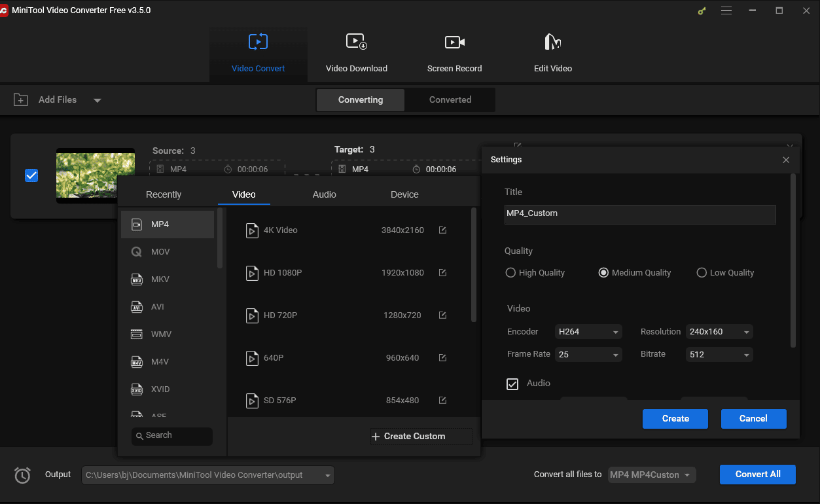Choose the MP4 format in list
The height and width of the screenshot is (504, 820).
[168, 225]
